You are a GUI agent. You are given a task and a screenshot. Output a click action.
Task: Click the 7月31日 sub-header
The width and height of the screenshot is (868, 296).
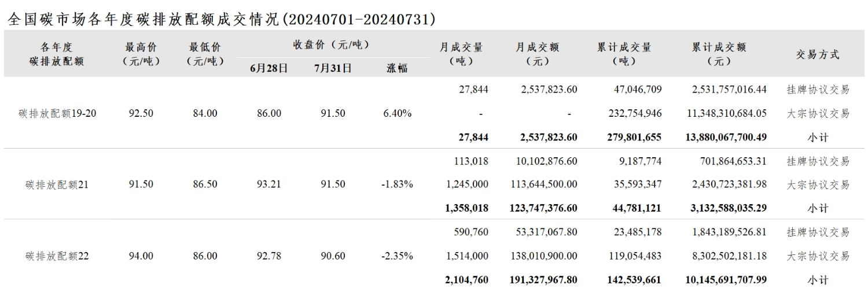333,68
